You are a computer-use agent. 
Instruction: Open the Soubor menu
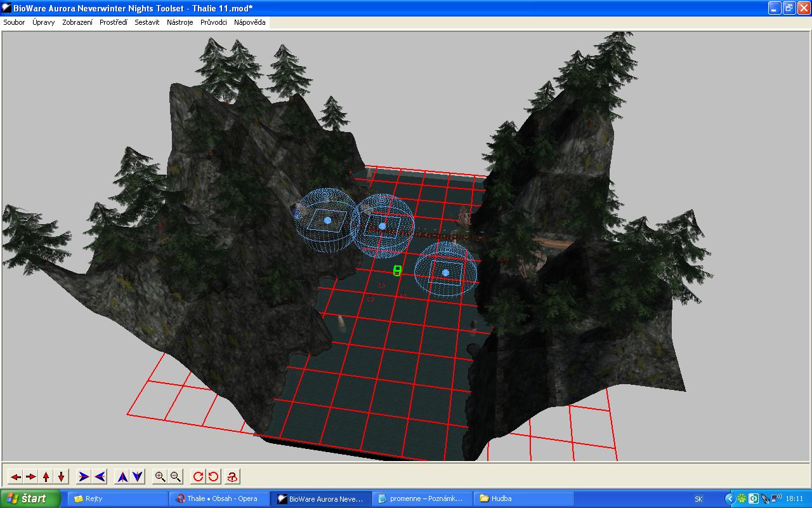[x=14, y=22]
